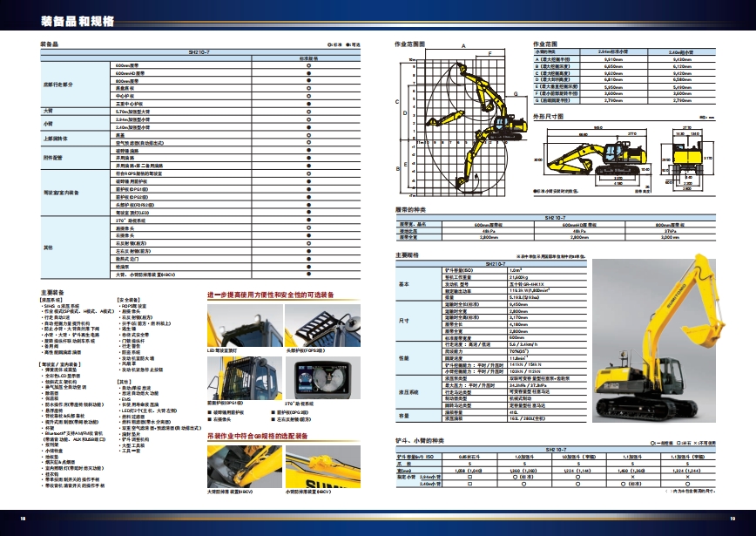Click the 9,910mm value in working range table
This screenshot has width=756, height=536.
click(613, 59)
